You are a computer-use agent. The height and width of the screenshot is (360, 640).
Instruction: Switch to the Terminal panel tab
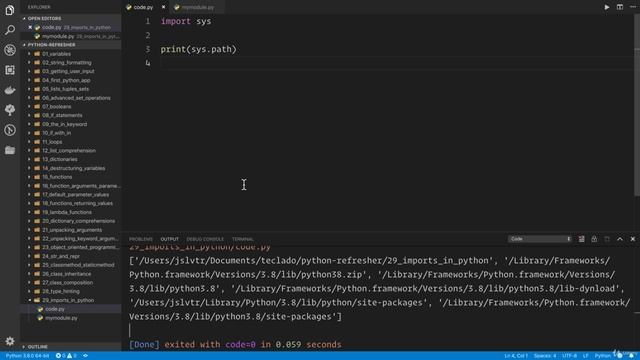(x=243, y=239)
